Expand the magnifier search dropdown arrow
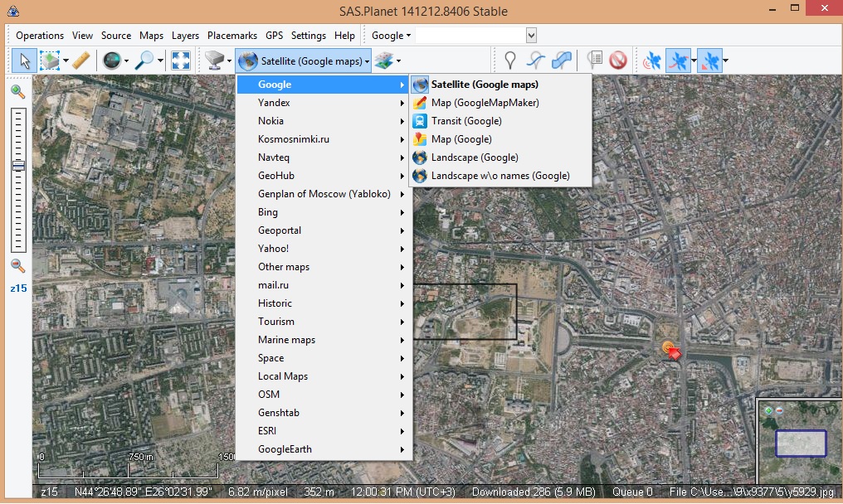This screenshot has height=504, width=843. 160,61
